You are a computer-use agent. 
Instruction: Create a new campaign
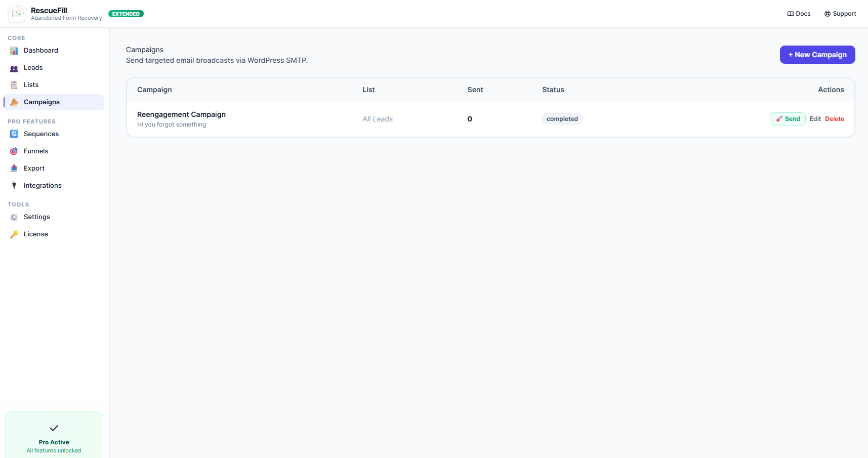[x=817, y=54]
